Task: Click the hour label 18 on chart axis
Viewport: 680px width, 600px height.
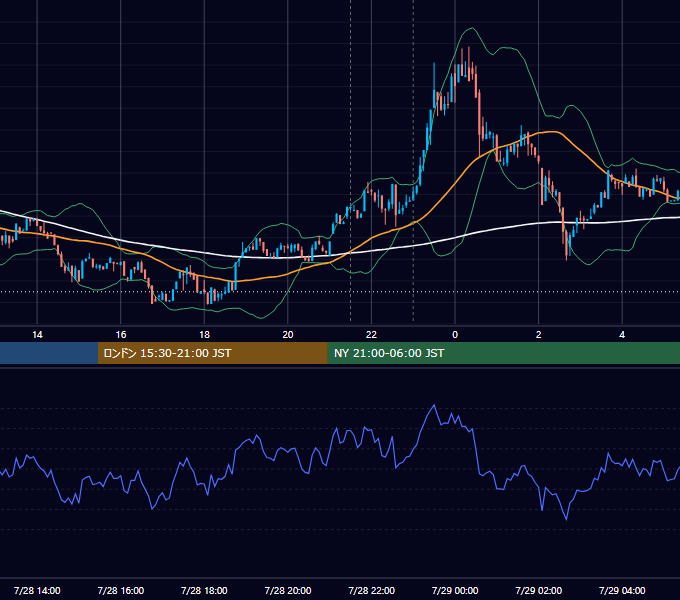Action: click(x=204, y=335)
